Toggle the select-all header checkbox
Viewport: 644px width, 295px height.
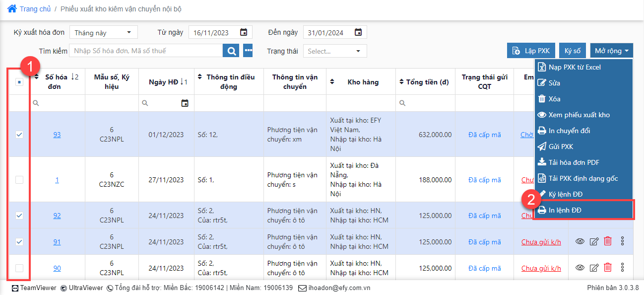[19, 82]
